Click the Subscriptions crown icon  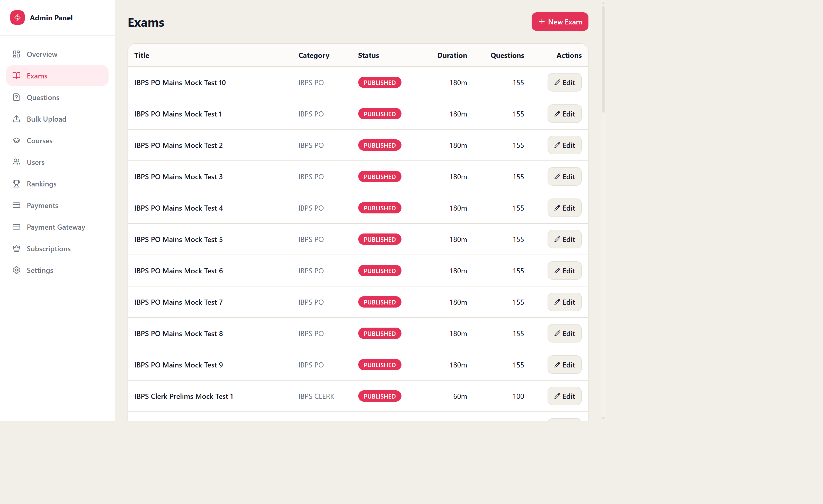(16, 248)
